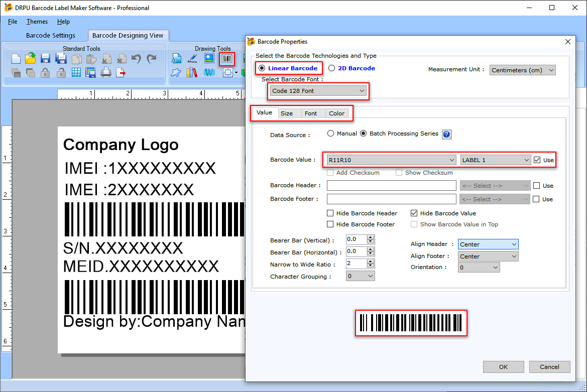
Task: Click the Copy icon in Standard Tools
Action: click(76, 59)
